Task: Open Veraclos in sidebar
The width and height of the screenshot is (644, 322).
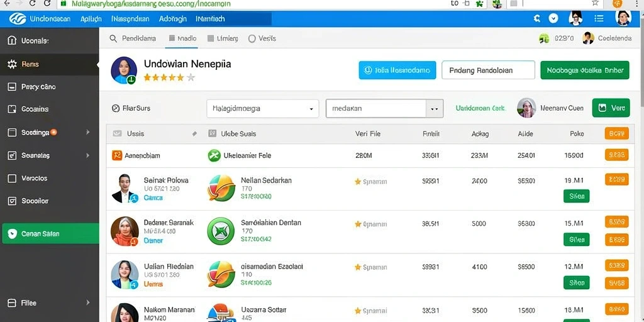Action: [x=49, y=178]
